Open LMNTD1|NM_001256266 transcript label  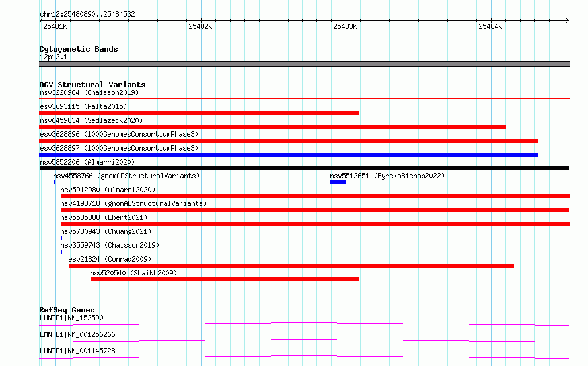tap(77, 334)
